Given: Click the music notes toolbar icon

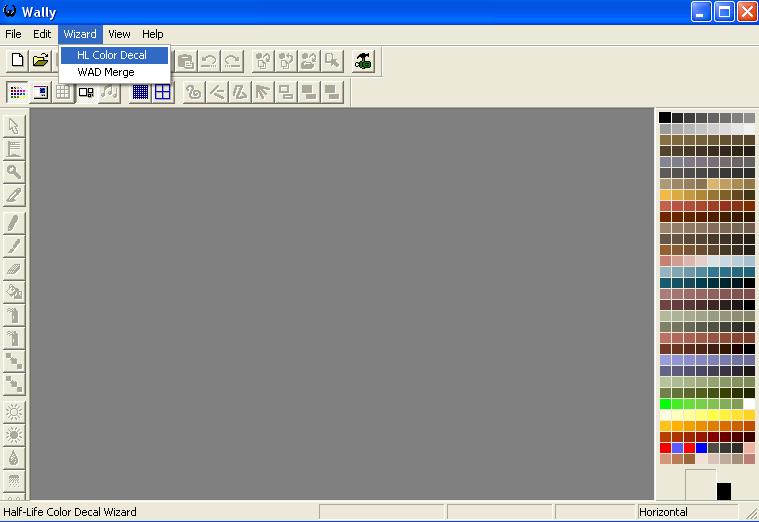Looking at the screenshot, I should pos(109,92).
